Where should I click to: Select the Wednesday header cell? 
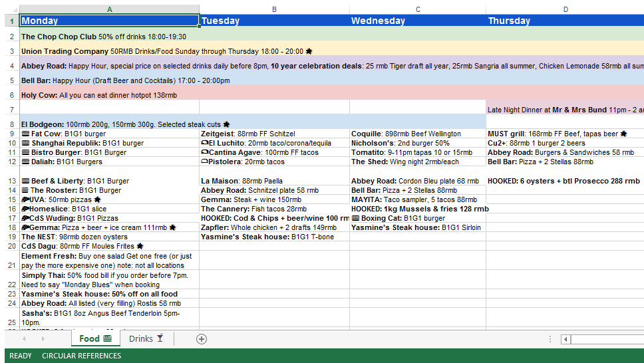coord(418,21)
